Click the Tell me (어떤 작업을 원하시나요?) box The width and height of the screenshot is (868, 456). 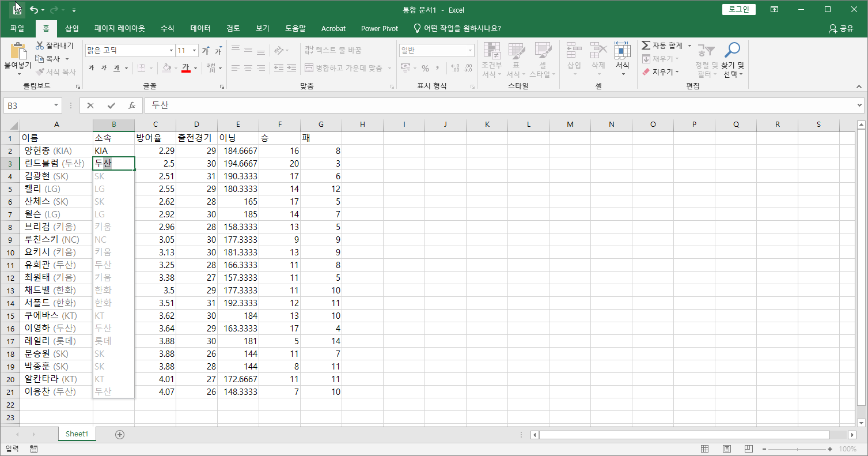tap(458, 28)
